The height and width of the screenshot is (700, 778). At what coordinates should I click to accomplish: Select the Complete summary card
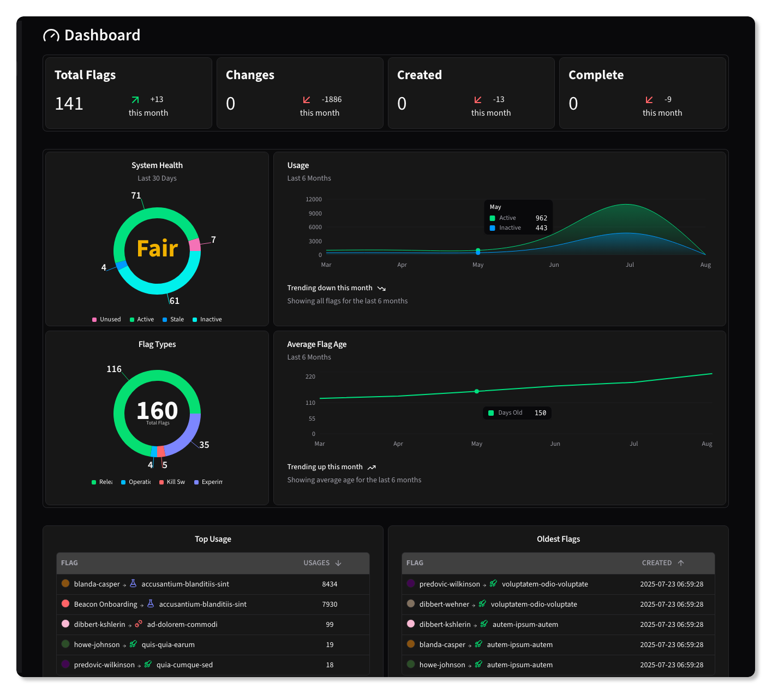point(643,93)
